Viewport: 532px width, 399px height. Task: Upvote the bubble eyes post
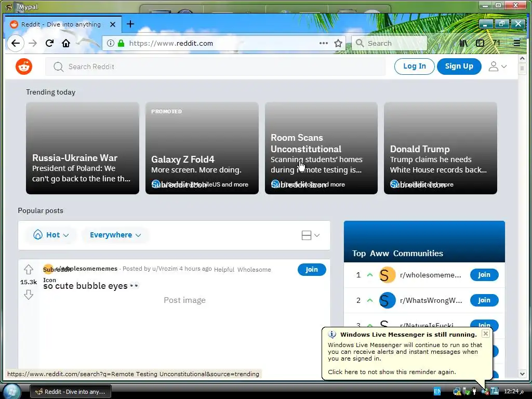pyautogui.click(x=29, y=270)
